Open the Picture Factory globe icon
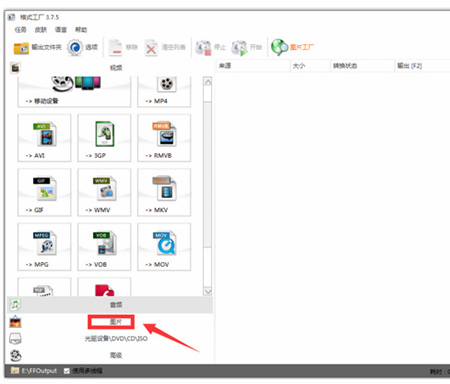Viewport: 450px width, 384px height. [279, 47]
